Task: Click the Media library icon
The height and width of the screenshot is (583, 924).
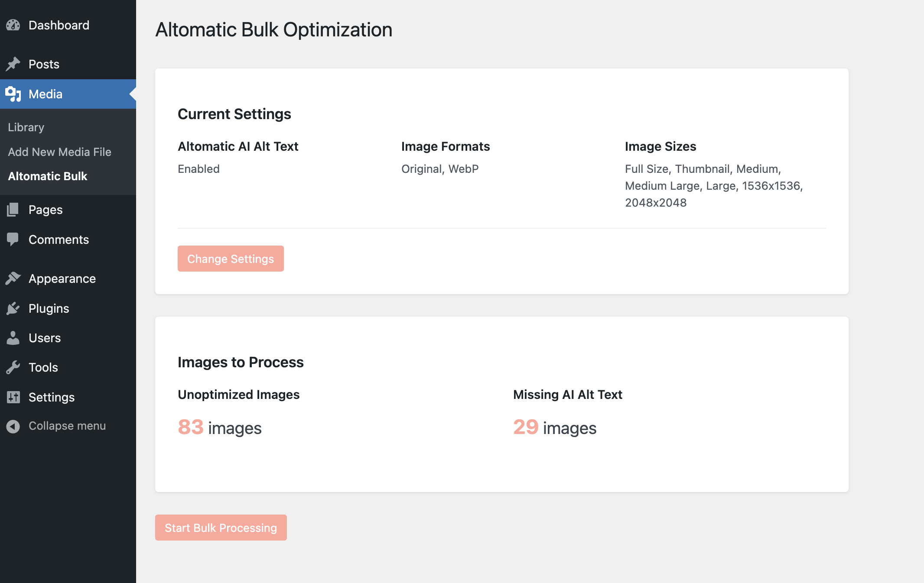Action: point(13,94)
